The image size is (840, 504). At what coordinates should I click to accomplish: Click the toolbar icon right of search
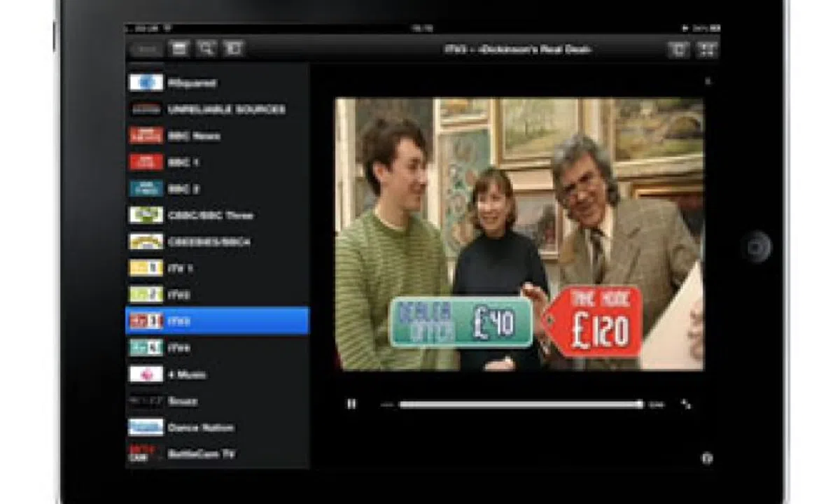pyautogui.click(x=232, y=49)
